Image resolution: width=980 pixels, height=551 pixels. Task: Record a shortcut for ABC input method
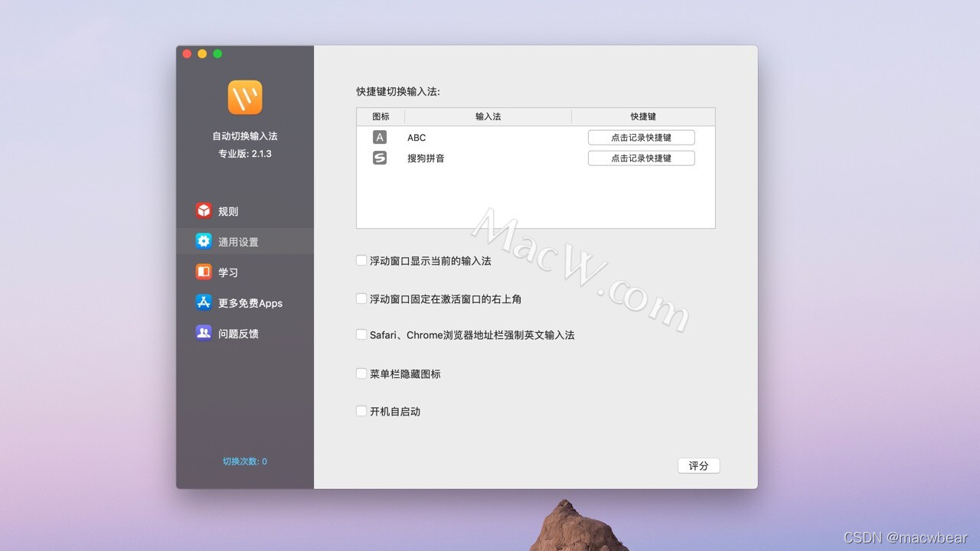point(641,137)
